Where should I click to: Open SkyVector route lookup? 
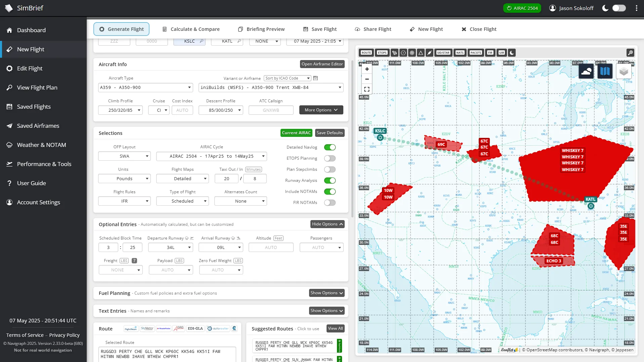[147, 328]
